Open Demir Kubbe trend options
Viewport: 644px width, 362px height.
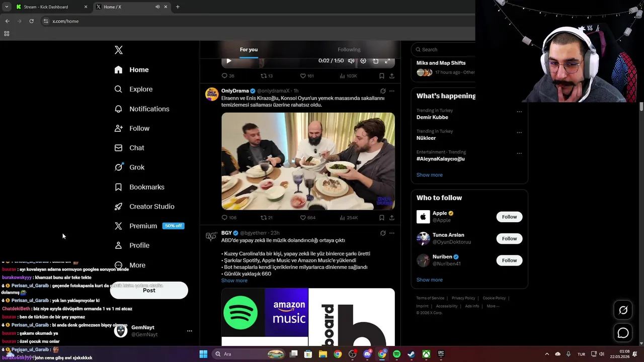[x=519, y=112]
